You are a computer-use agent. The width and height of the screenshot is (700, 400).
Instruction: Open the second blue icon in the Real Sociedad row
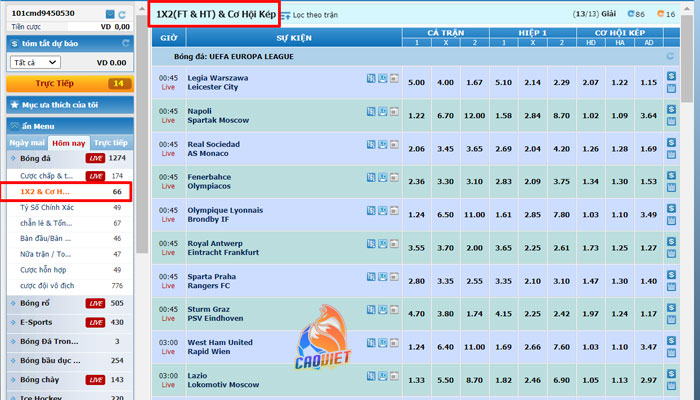tap(383, 144)
